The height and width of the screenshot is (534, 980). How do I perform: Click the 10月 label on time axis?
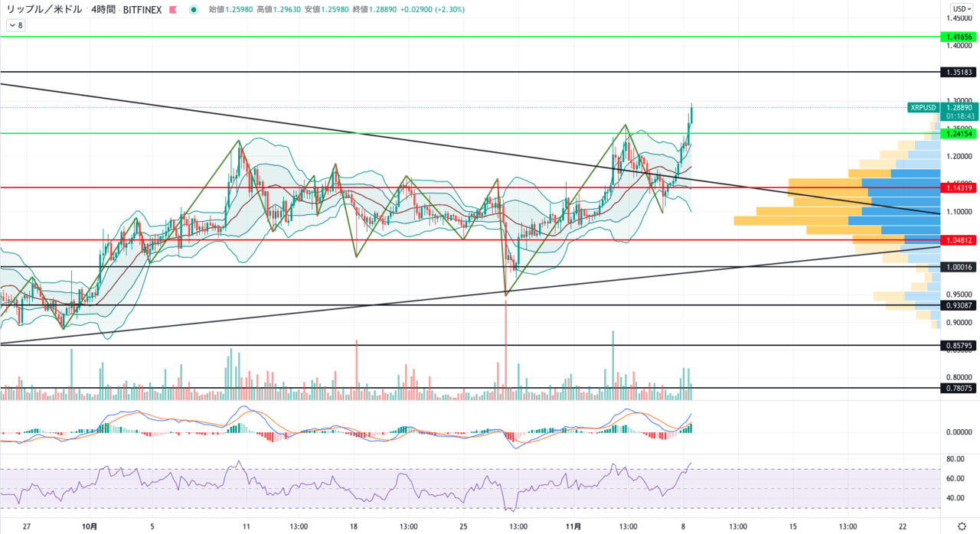click(x=90, y=526)
